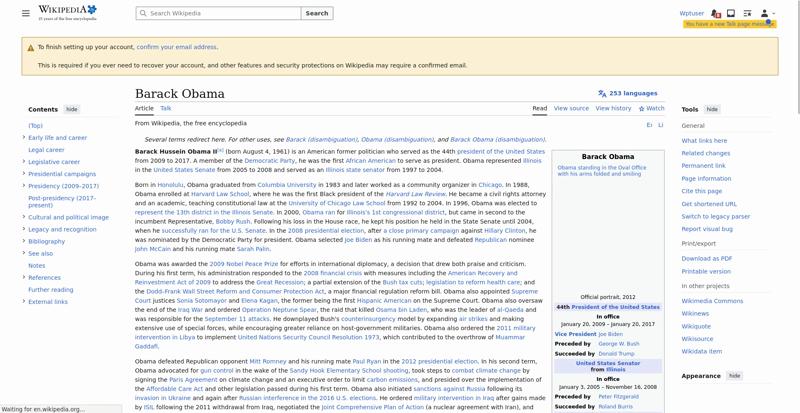Go to Post-presidency (2017–present) in contents
The height and width of the screenshot is (413, 800).
[x=62, y=201]
